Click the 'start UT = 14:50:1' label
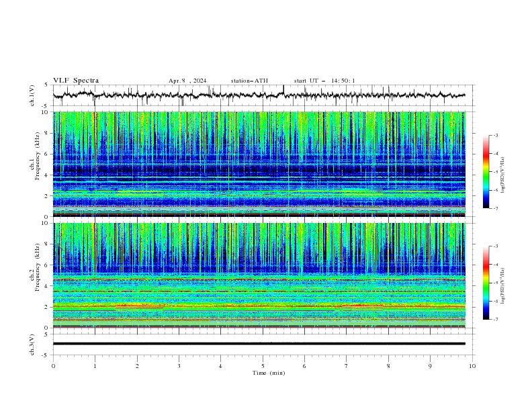This screenshot has height=411, width=532. [324, 81]
